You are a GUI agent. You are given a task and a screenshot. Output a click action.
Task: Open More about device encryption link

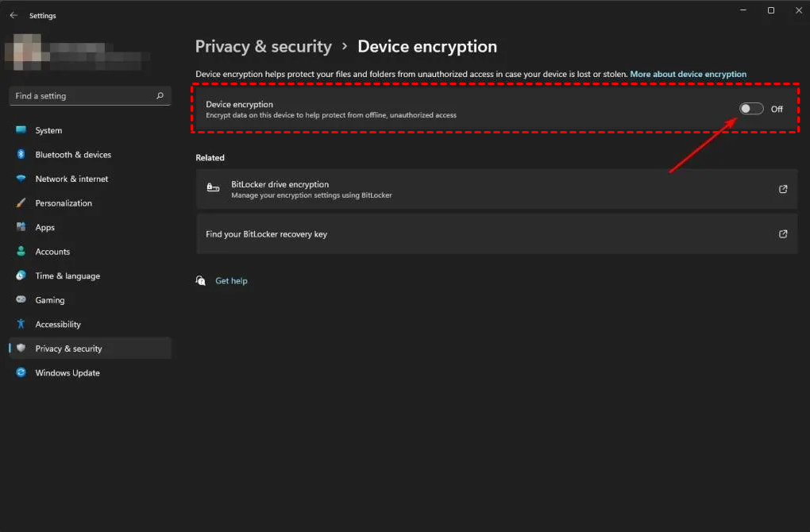tap(688, 74)
